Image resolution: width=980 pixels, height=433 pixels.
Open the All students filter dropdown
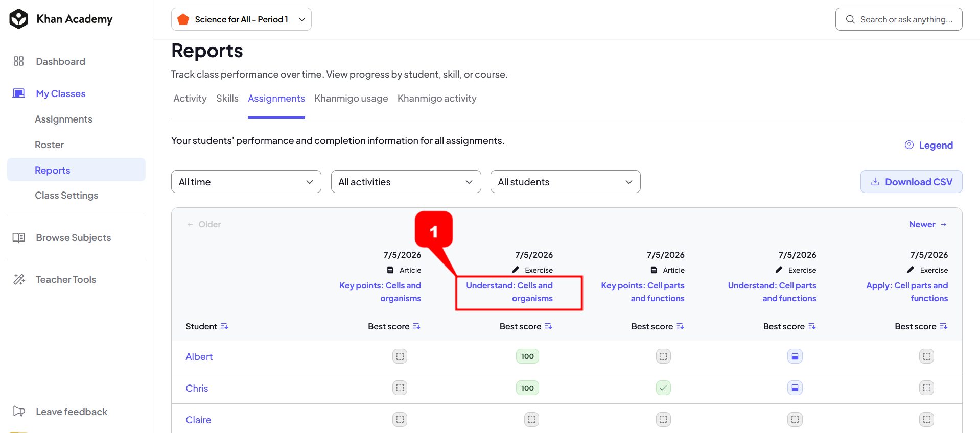point(566,182)
